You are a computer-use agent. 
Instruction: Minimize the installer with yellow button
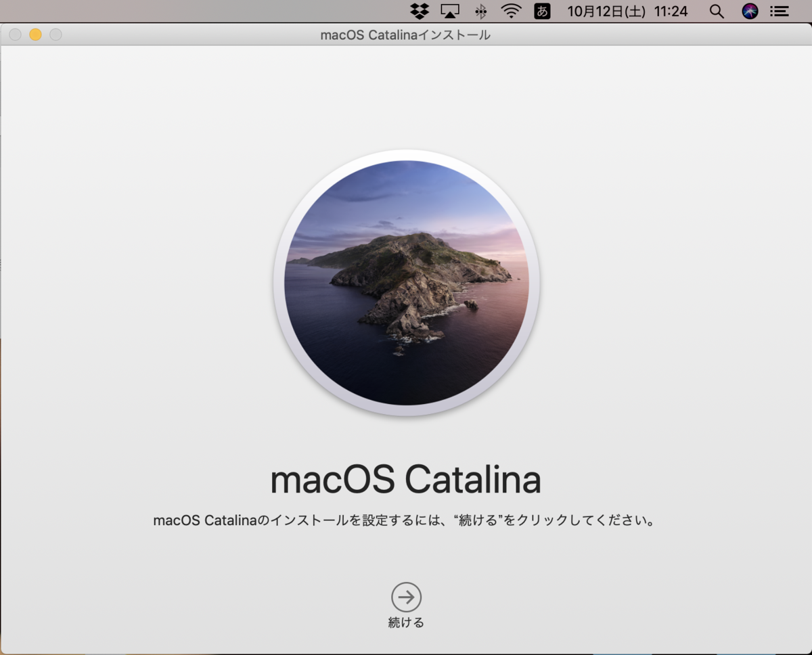pos(35,35)
